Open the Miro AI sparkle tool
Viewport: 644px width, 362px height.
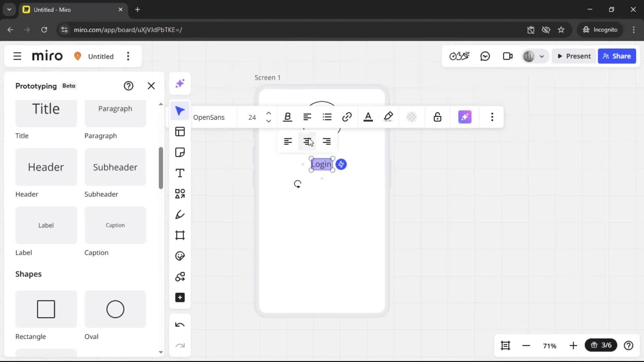click(x=180, y=83)
